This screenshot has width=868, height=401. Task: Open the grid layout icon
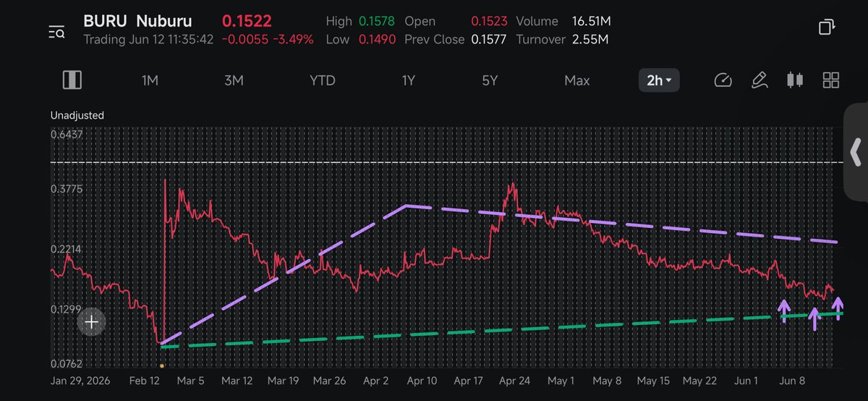(831, 80)
